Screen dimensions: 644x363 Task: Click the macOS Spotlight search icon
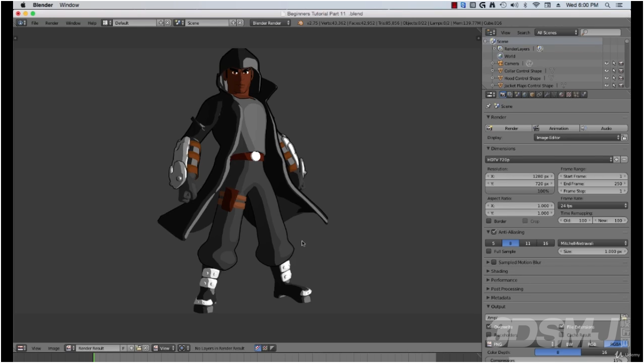click(x=608, y=5)
